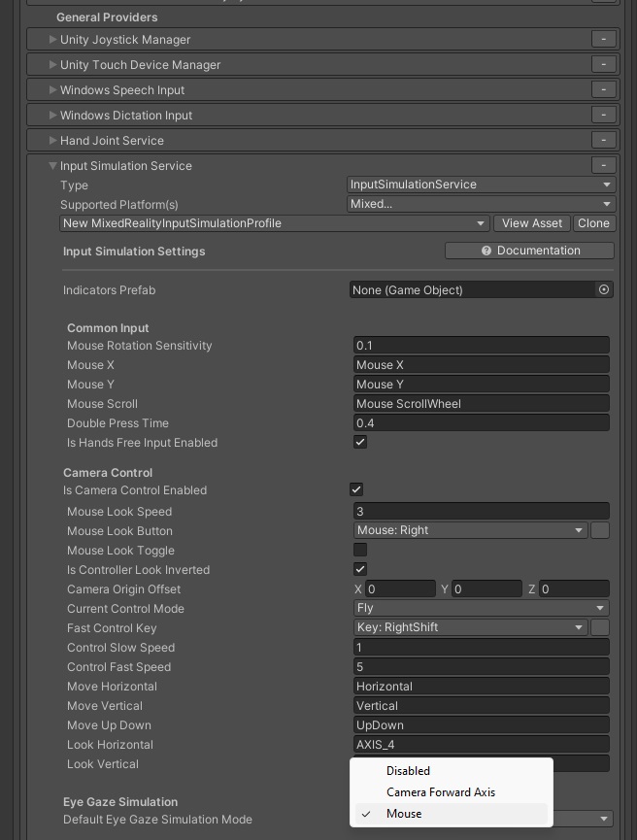Click Default Eye Gaze Simulation Mode label
Image resolution: width=637 pixels, height=840 pixels.
157,820
